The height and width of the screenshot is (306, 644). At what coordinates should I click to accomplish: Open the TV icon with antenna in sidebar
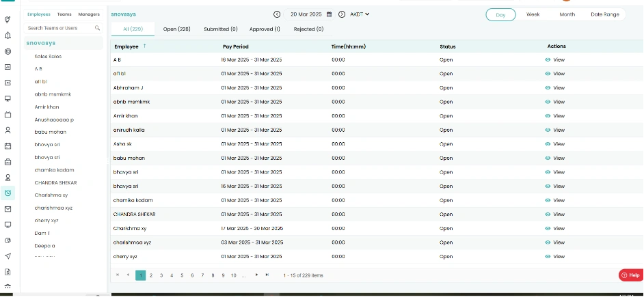click(8, 115)
